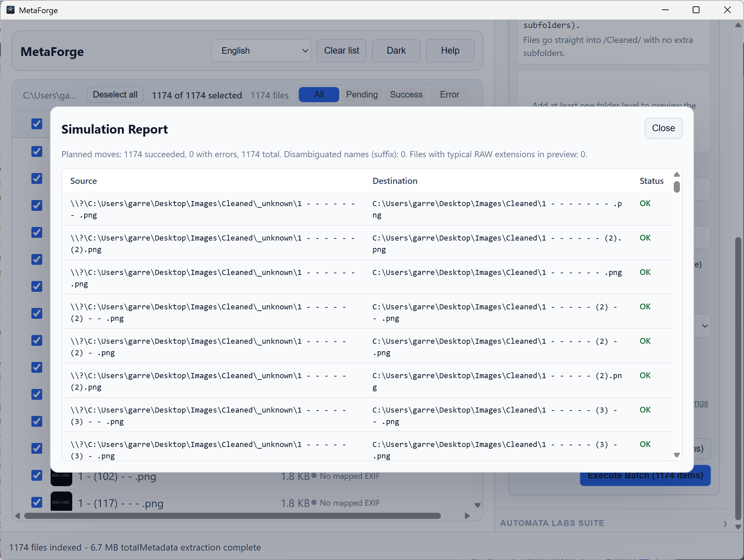The height and width of the screenshot is (560, 744).
Task: Click the Simulation Report heading
Action: click(x=114, y=130)
